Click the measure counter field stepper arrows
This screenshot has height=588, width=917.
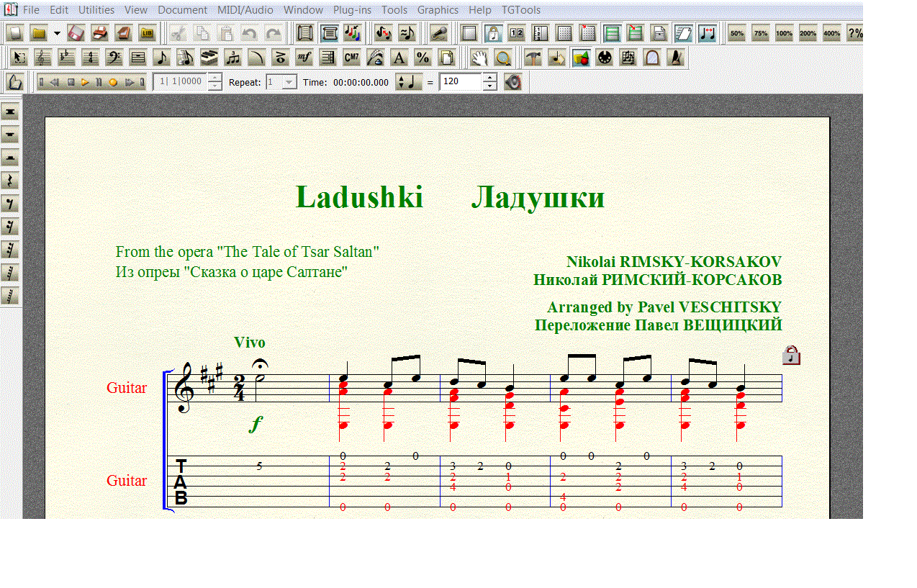click(215, 82)
